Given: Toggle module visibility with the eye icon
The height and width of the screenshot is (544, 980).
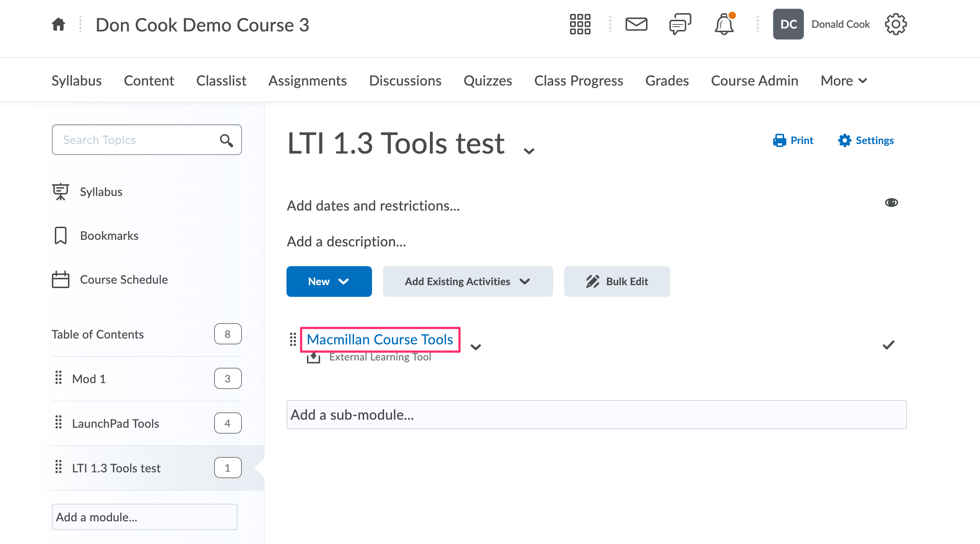Looking at the screenshot, I should (x=892, y=202).
